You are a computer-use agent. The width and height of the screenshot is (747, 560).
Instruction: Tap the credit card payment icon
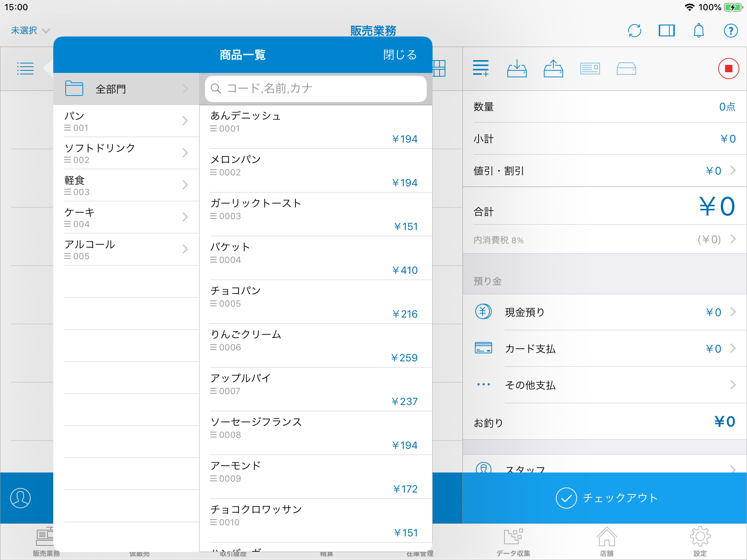click(x=483, y=348)
